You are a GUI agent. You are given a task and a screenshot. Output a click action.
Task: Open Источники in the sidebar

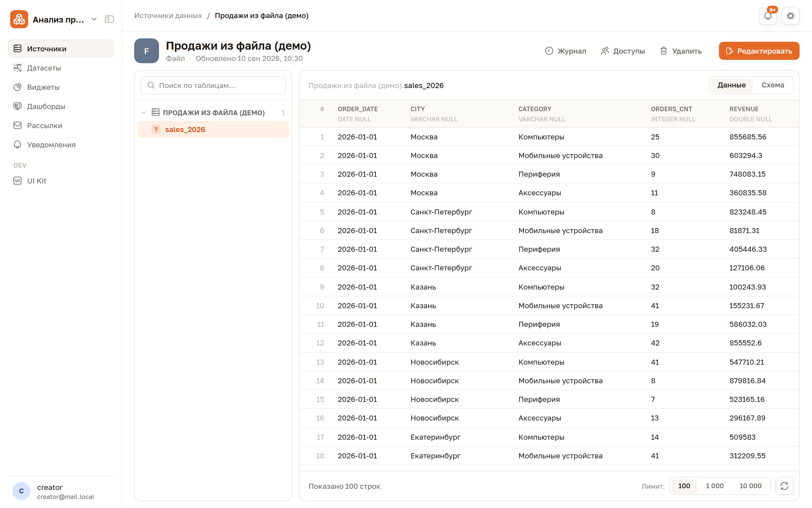61,48
